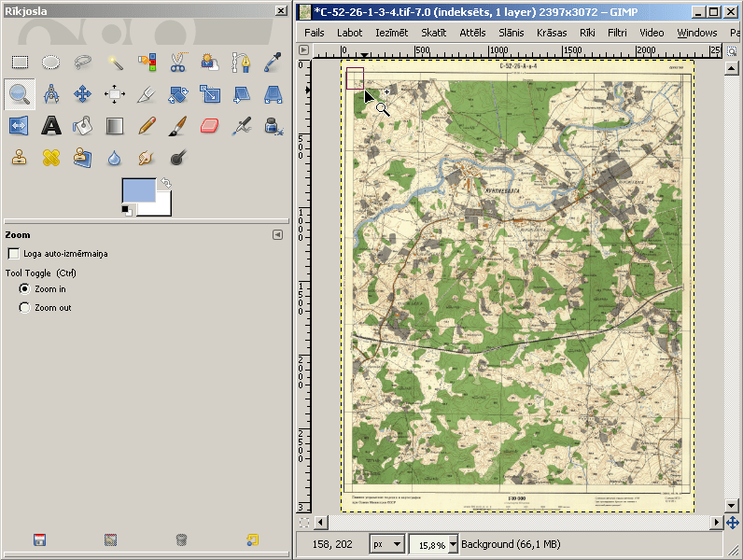Open the Skatīt menu
This screenshot has height=560, width=743.
pos(434,33)
